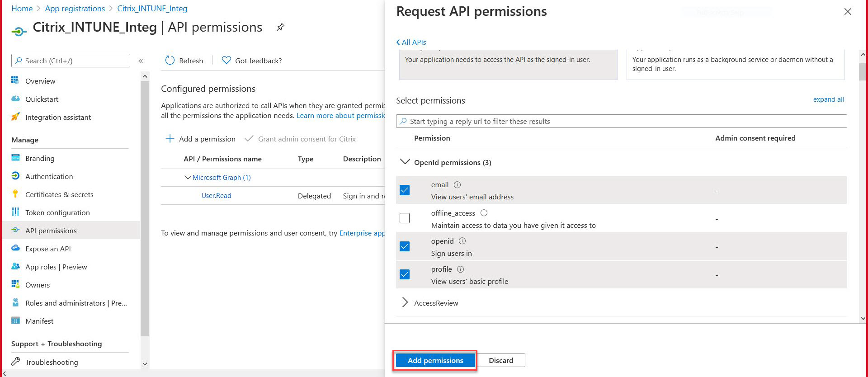This screenshot has height=377, width=868.
Task: Click the permissions filter search box
Action: [621, 121]
